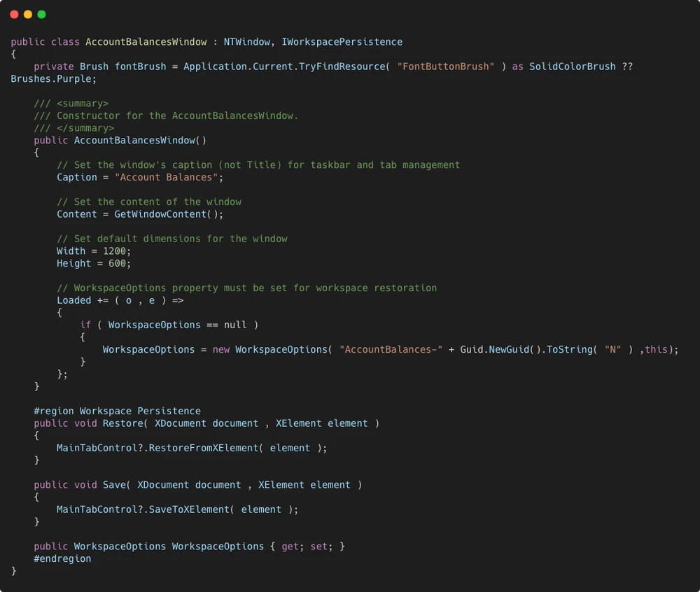Screen dimensions: 700x592
Task: Click the 'set;' accessor in WorkspaceOptions property
Action: click(x=321, y=547)
